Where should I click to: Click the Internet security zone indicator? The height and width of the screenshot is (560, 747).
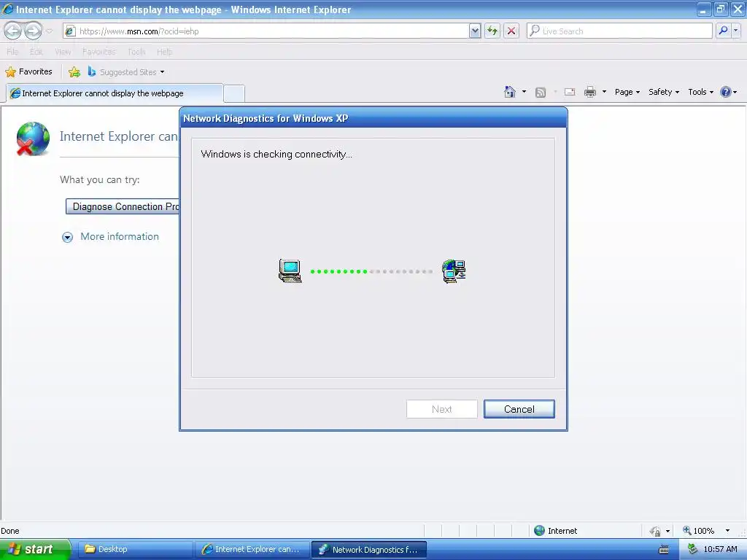coord(555,531)
